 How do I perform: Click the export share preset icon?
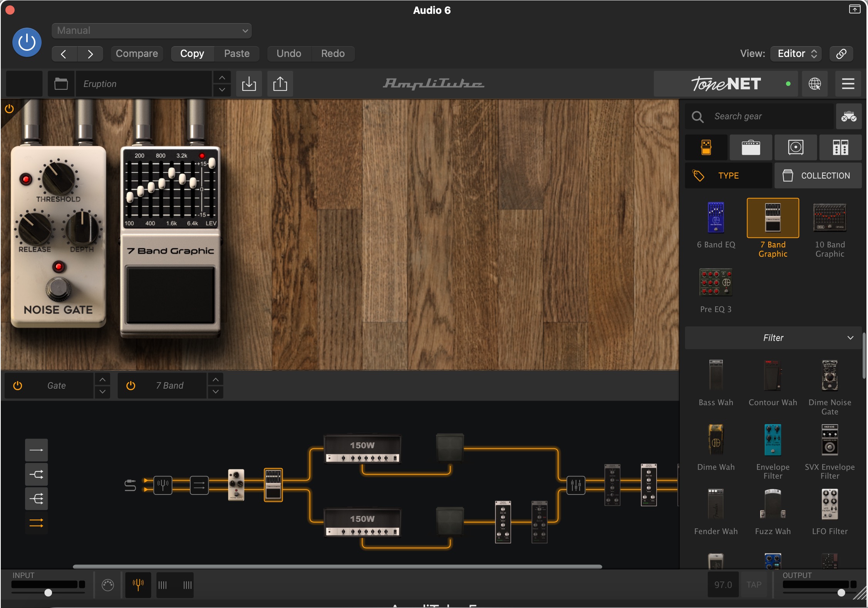(x=280, y=84)
